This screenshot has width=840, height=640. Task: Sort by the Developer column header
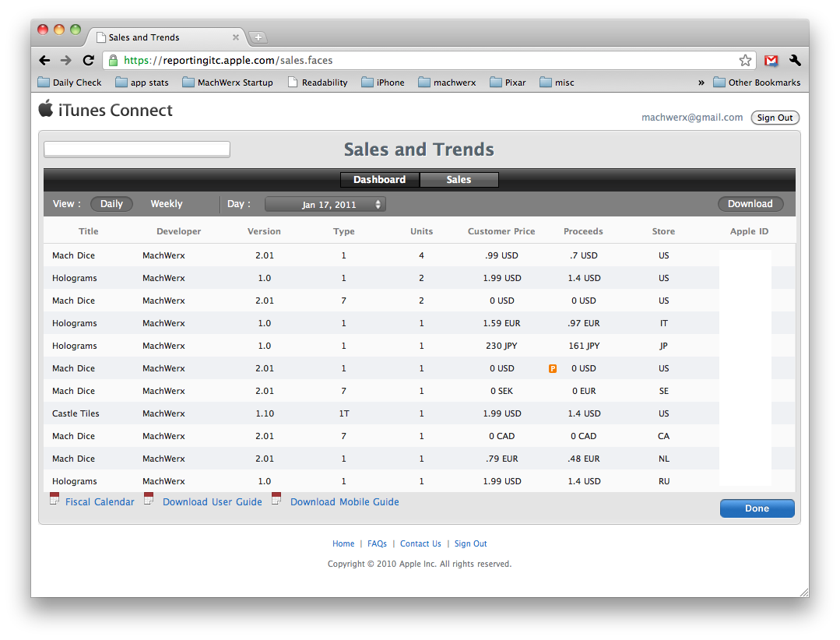tap(179, 231)
